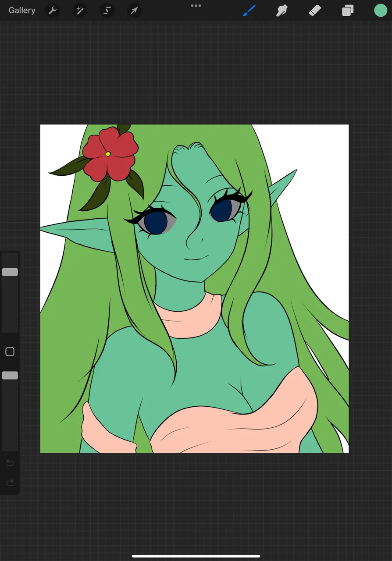This screenshot has width=392, height=561.
Task: Tap the red flower on the canvas
Action: tap(110, 154)
